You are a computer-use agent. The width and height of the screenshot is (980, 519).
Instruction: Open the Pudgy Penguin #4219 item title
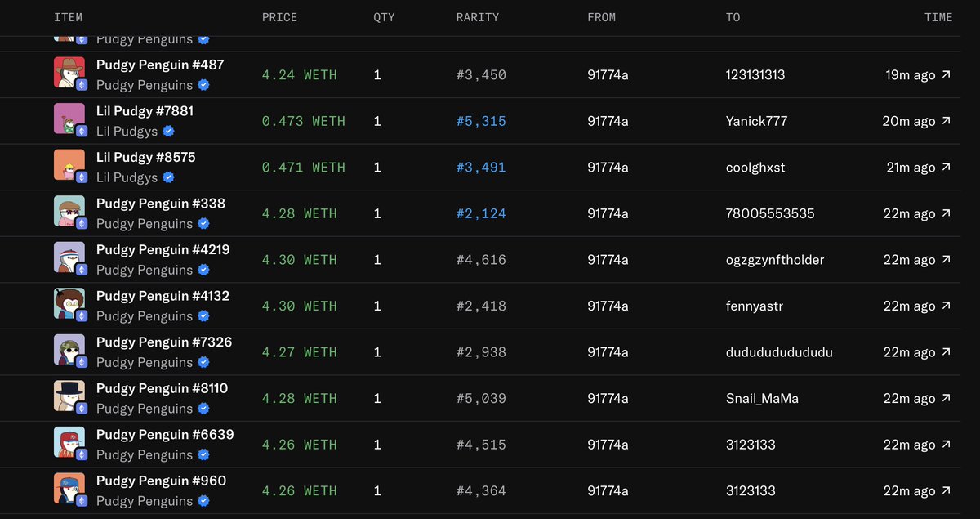click(x=163, y=249)
